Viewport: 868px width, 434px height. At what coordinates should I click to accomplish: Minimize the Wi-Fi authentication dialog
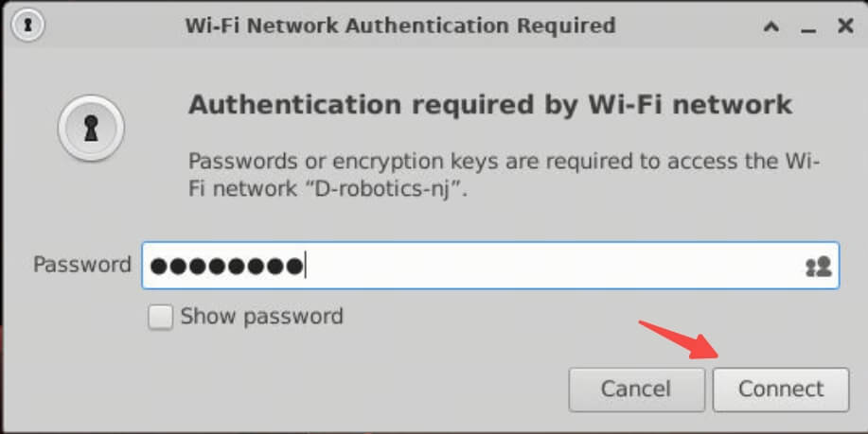pyautogui.click(x=808, y=28)
